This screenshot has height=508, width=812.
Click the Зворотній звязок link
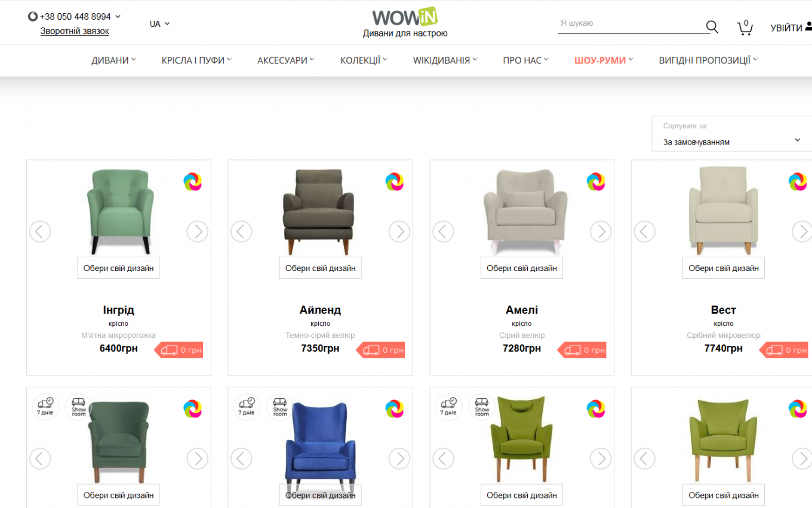pyautogui.click(x=75, y=31)
